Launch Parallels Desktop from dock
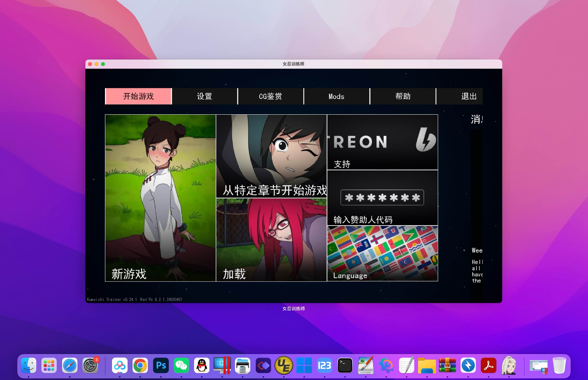The image size is (588, 380). coord(222,365)
